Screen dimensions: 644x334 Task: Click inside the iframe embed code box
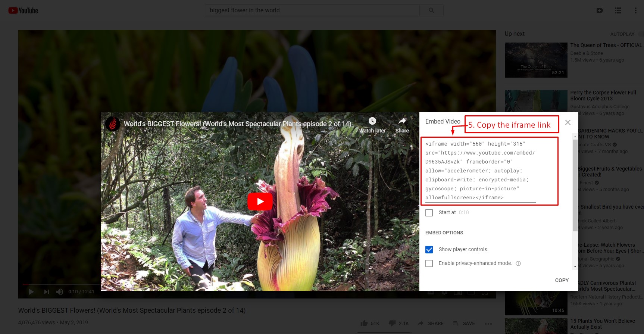coord(481,171)
